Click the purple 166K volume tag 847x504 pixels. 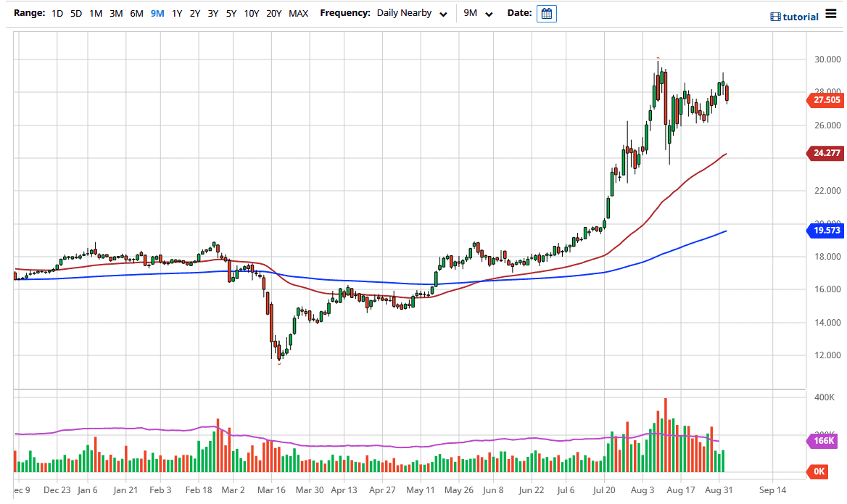point(822,441)
